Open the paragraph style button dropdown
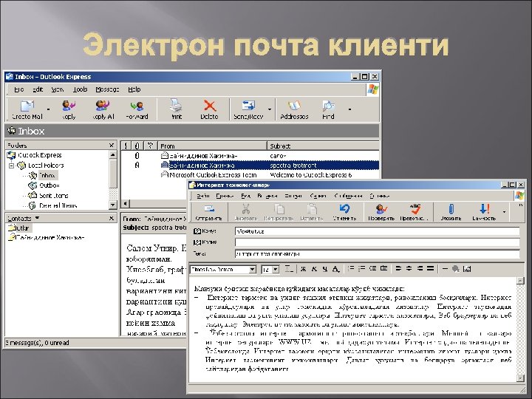Viewport: 532px width, 399px height. [289, 269]
